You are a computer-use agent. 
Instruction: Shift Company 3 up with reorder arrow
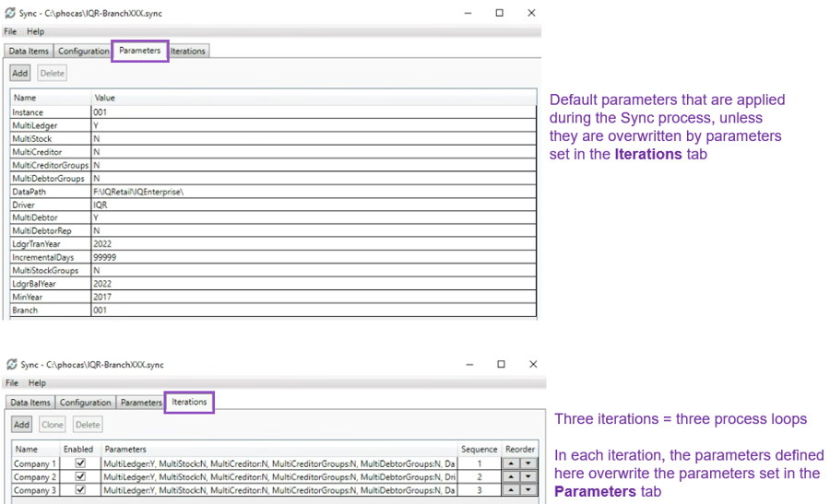click(511, 491)
